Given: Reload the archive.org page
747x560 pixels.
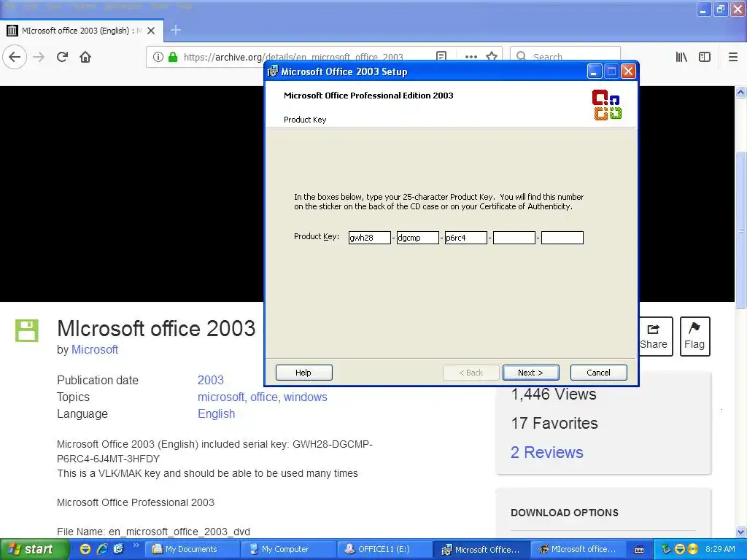Looking at the screenshot, I should [63, 57].
